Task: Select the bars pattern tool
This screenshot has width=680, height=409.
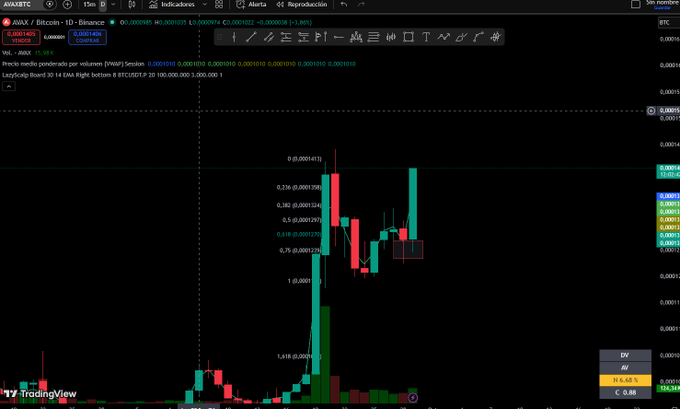Action: coord(391,37)
